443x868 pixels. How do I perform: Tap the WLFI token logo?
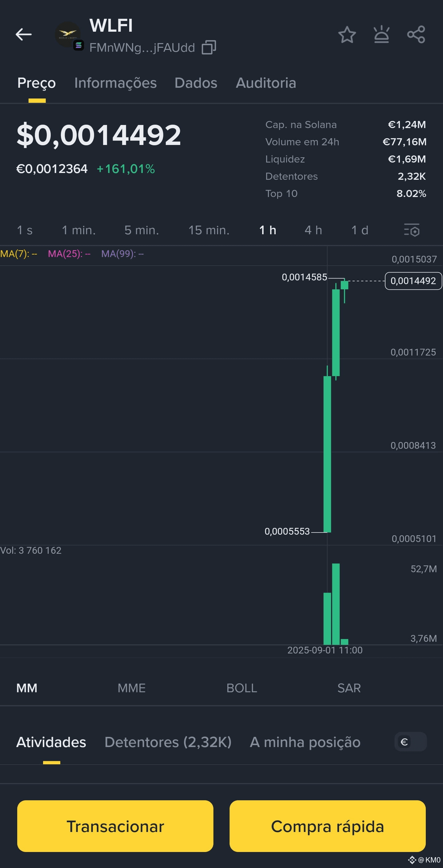(68, 35)
